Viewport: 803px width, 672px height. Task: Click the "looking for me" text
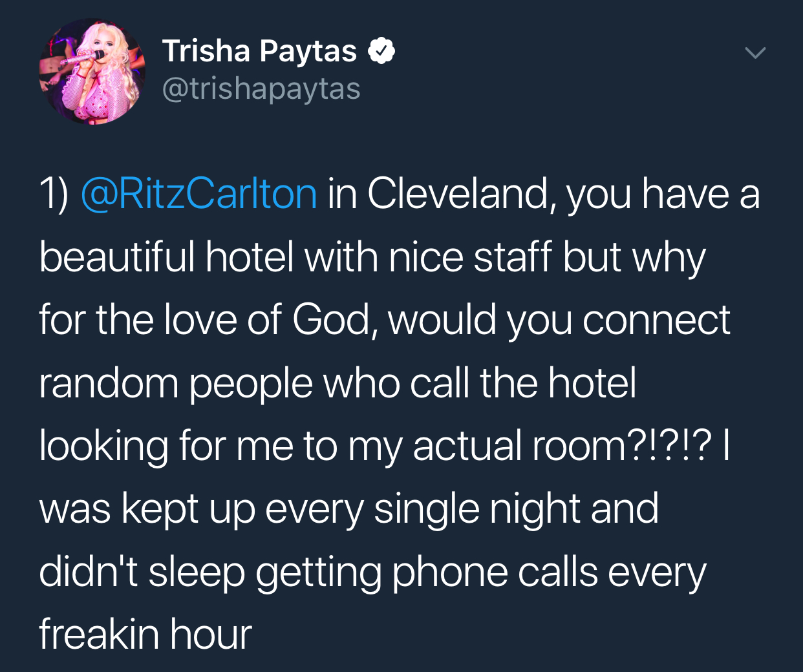click(x=166, y=446)
